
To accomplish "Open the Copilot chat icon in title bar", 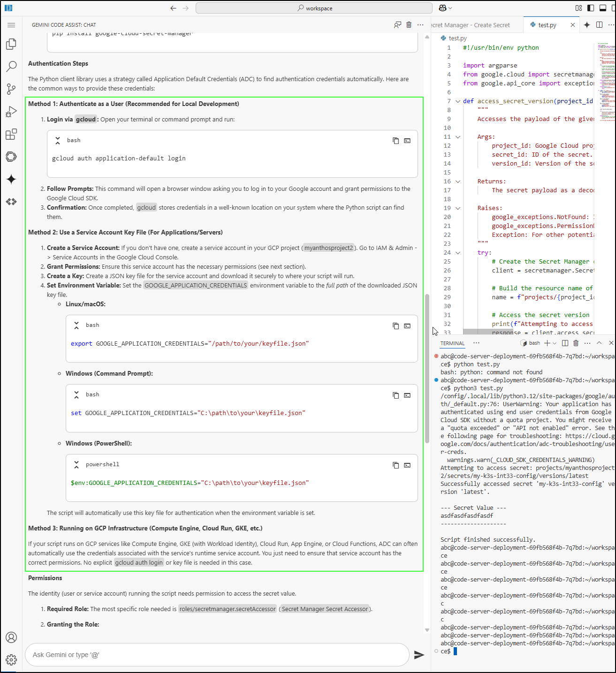I will click(x=442, y=8).
